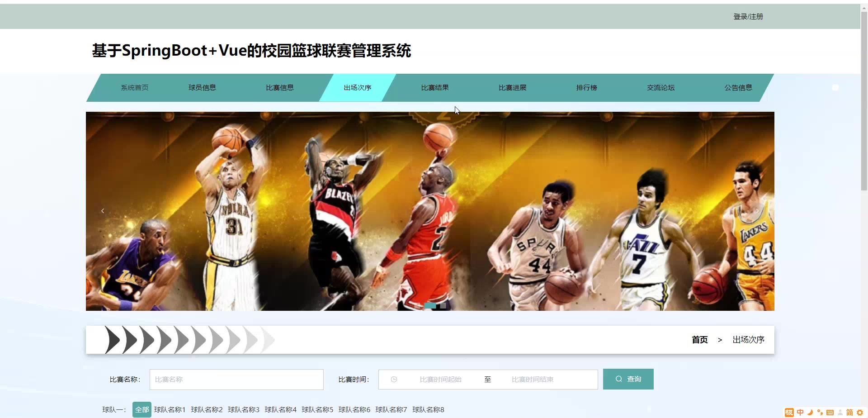Select active teal carousel indicator
Screen dimensions: 868x418
430,306
